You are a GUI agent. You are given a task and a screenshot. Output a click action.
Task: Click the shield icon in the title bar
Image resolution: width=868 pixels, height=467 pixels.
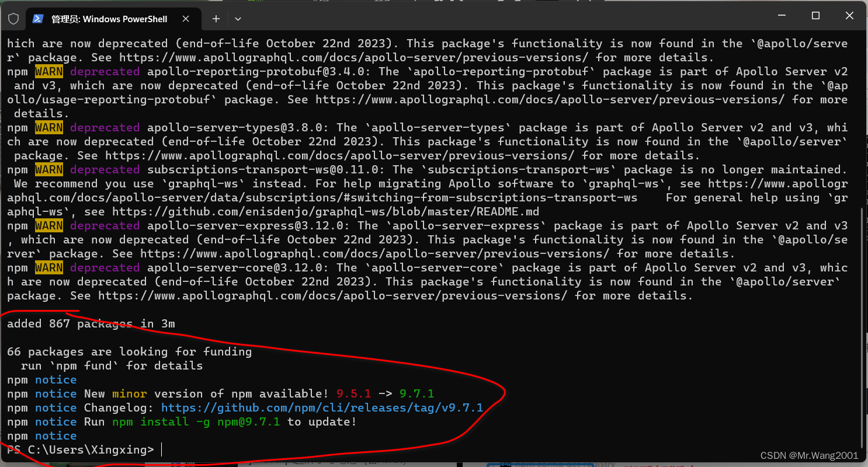[x=13, y=18]
